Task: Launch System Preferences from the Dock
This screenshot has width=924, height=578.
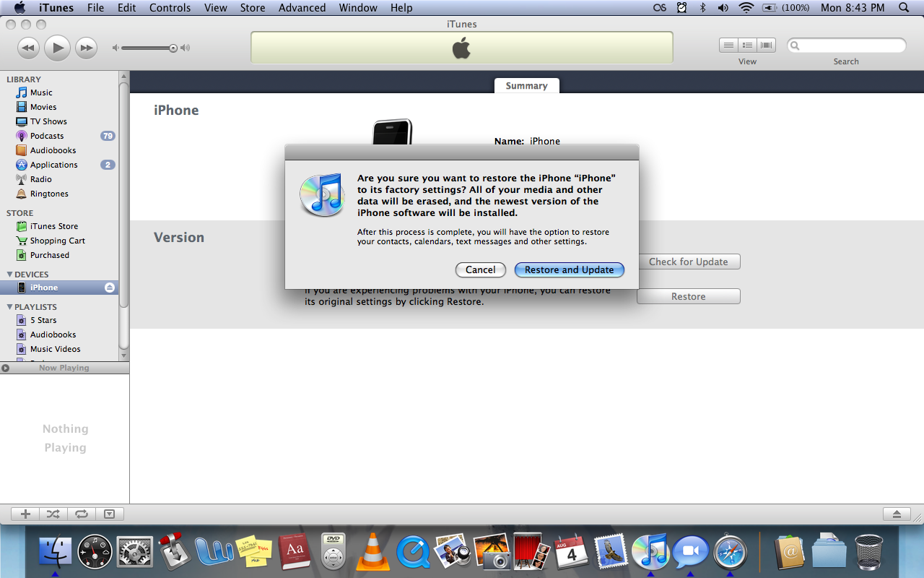Action: (x=135, y=553)
